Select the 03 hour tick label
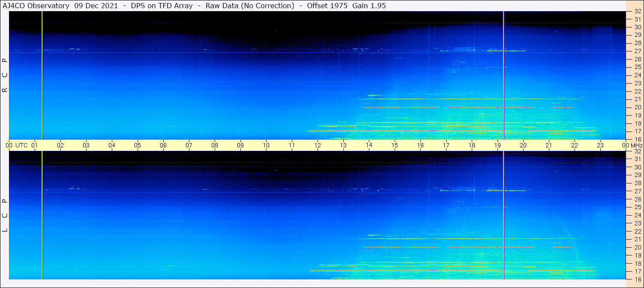 coord(86,145)
